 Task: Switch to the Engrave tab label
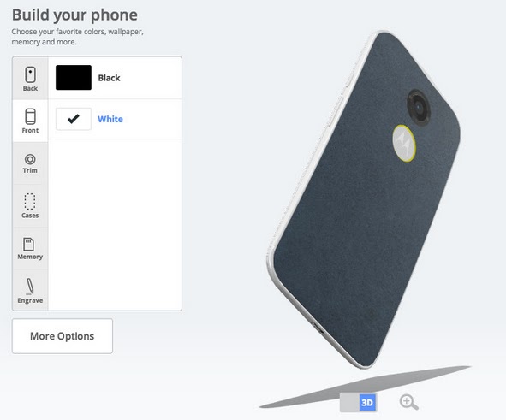click(x=30, y=300)
